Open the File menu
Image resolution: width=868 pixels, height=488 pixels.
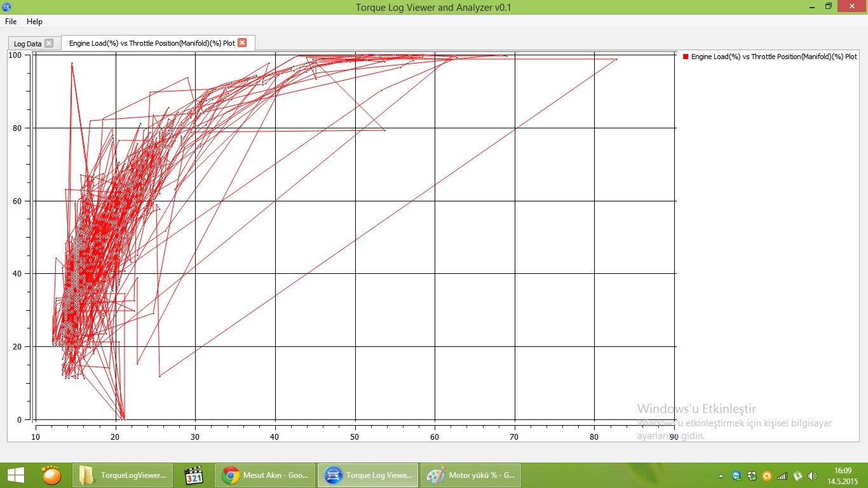click(x=11, y=22)
